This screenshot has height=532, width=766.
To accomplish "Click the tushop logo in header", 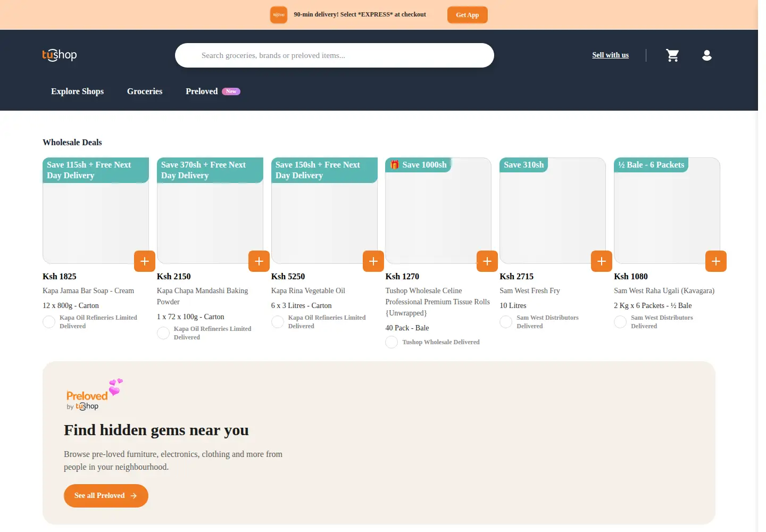I will coord(60,55).
